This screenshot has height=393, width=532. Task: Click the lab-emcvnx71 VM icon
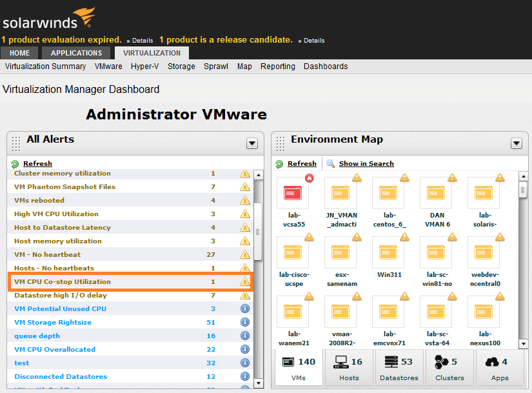[388, 312]
